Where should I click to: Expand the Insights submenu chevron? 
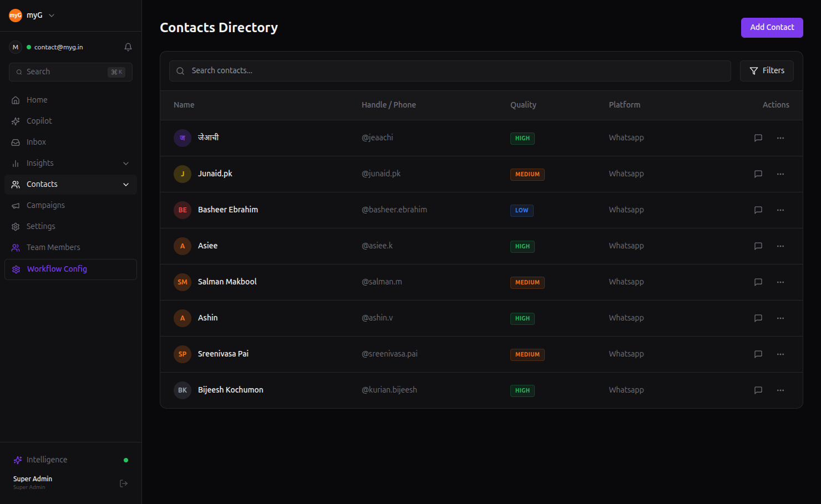(126, 164)
